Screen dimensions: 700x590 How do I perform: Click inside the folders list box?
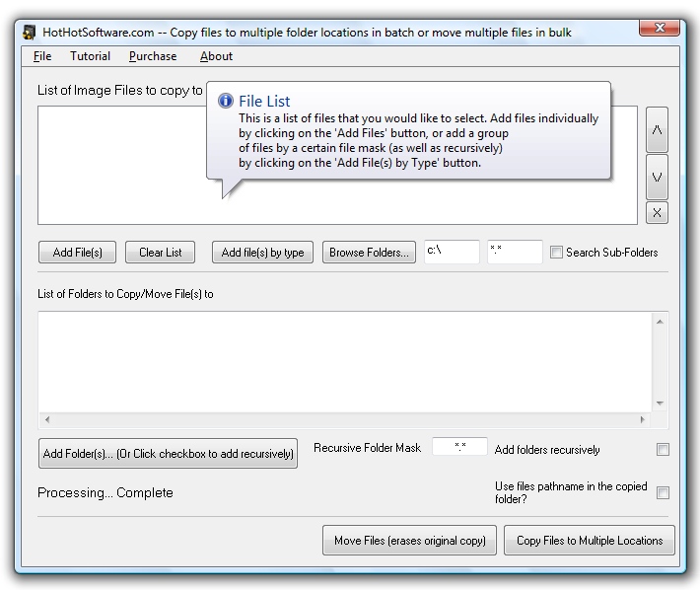[x=345, y=362]
